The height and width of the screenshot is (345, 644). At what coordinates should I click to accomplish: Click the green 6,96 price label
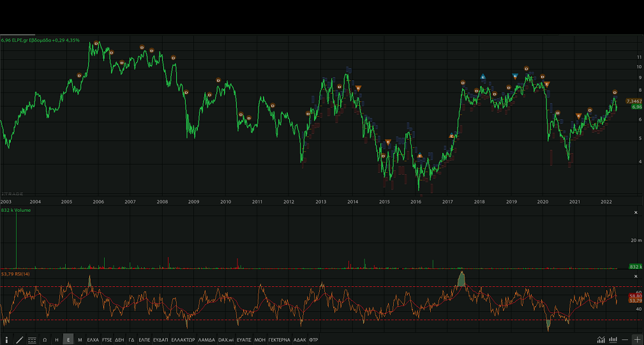636,107
